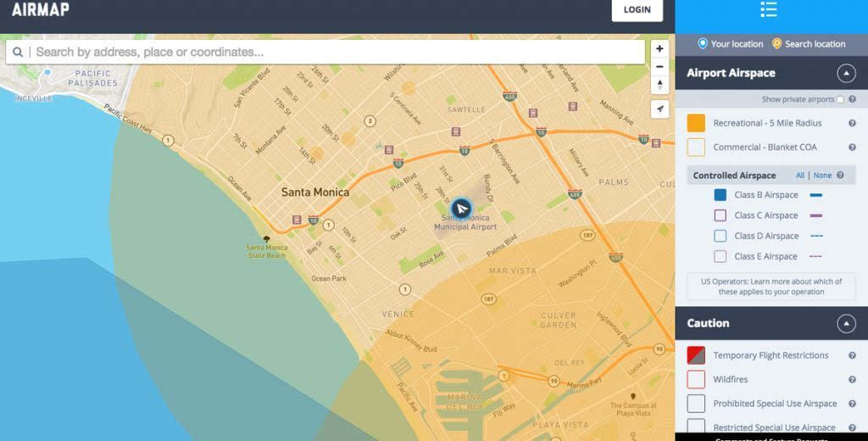Open the list menu icon in blue header
This screenshot has width=868, height=441.
point(768,10)
